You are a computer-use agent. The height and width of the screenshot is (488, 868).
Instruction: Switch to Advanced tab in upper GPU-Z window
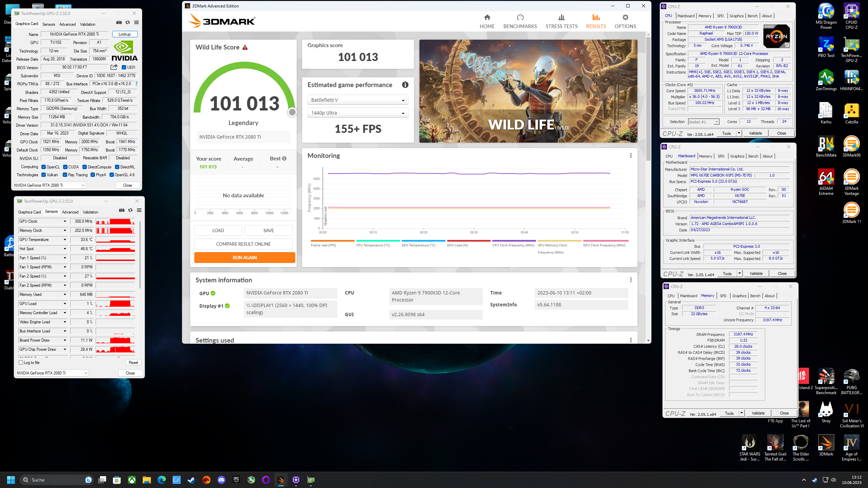coord(67,24)
